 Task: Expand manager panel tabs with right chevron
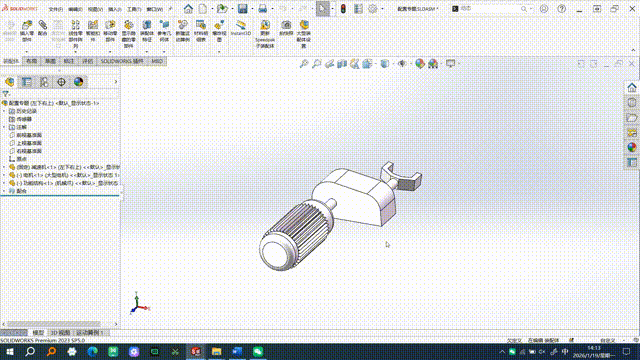(116, 82)
